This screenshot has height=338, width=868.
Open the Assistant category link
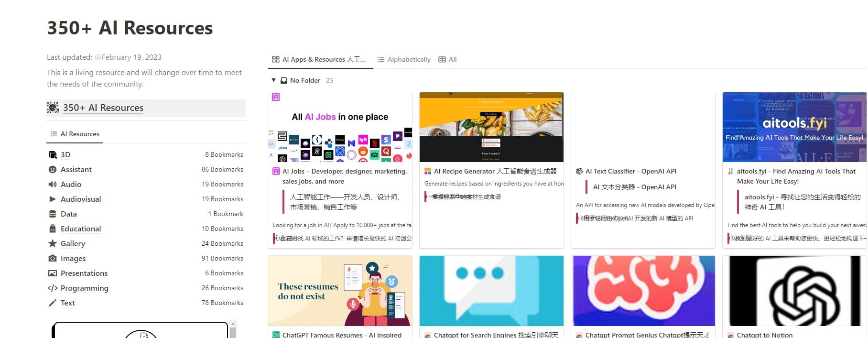[x=76, y=169]
